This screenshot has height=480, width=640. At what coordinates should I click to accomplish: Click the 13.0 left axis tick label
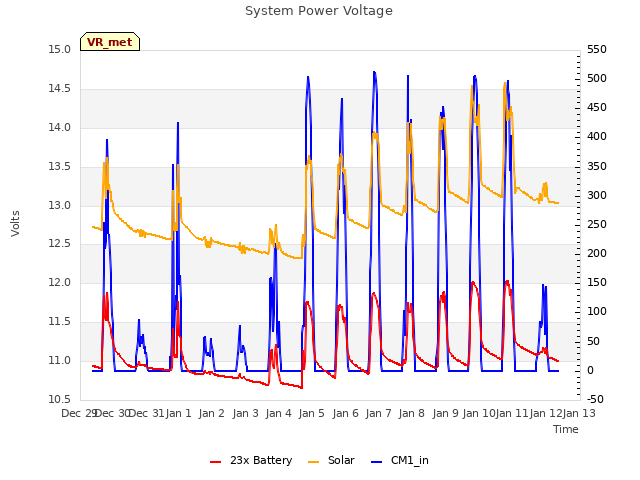point(60,205)
